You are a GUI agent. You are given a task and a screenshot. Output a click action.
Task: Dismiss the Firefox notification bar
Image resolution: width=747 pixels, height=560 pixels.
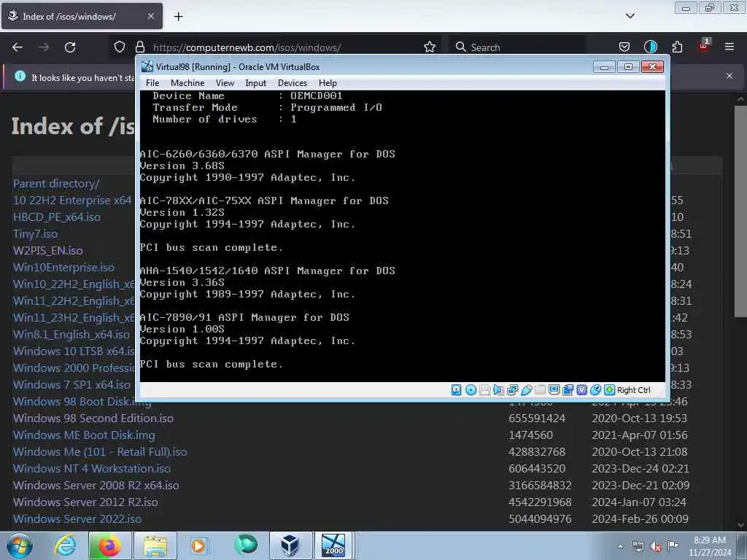click(x=729, y=76)
